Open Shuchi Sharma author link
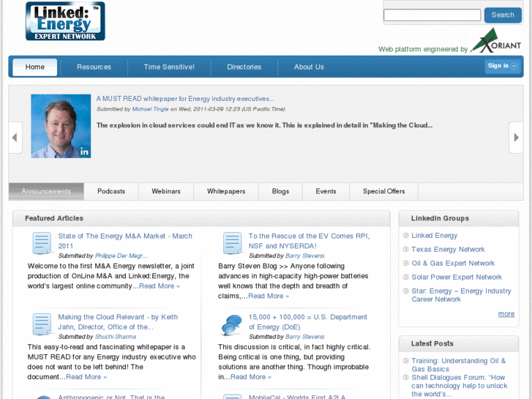The height and width of the screenshot is (399, 532). [116, 337]
